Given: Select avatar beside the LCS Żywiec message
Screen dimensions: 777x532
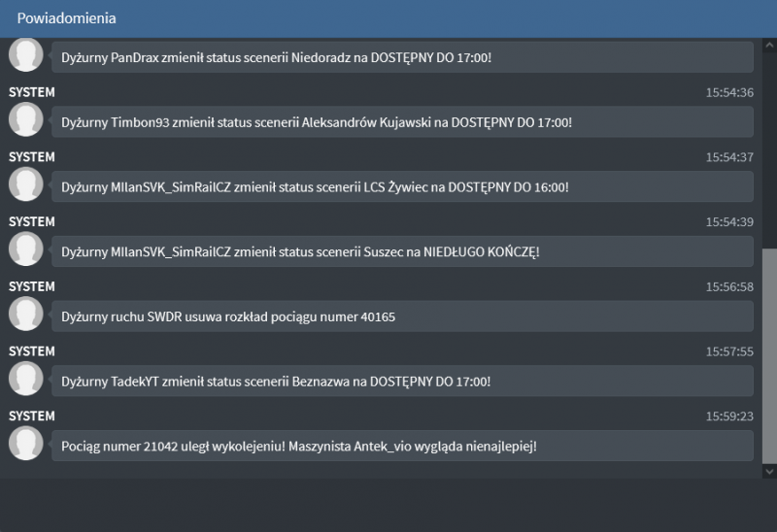Looking at the screenshot, I should [26, 184].
